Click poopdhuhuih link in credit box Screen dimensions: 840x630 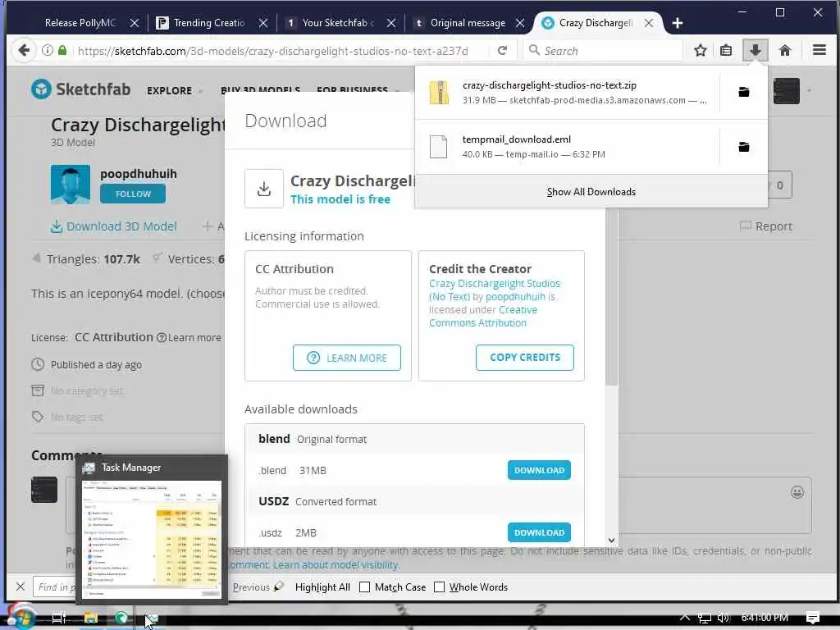coord(515,297)
